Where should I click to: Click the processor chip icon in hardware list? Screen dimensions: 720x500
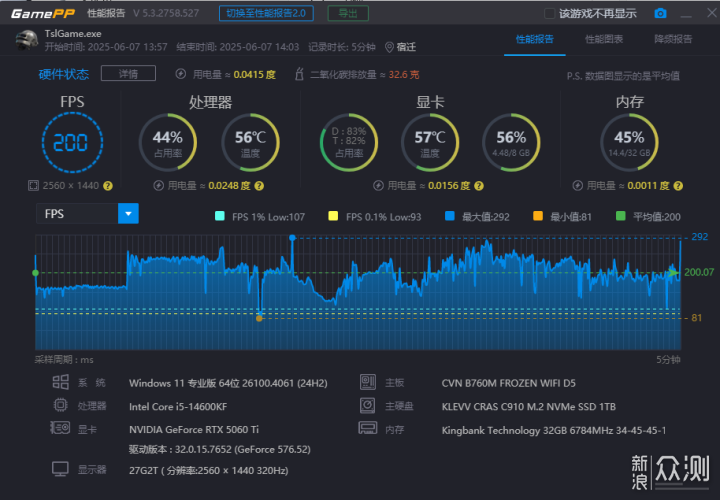60,405
